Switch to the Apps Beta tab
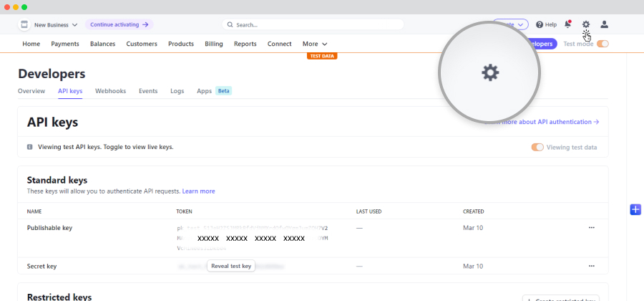The height and width of the screenshot is (301, 644). point(214,91)
